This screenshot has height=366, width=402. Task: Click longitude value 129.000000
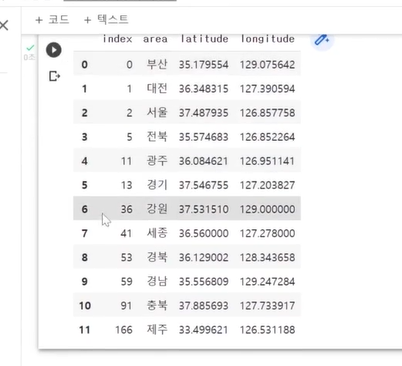pyautogui.click(x=267, y=209)
